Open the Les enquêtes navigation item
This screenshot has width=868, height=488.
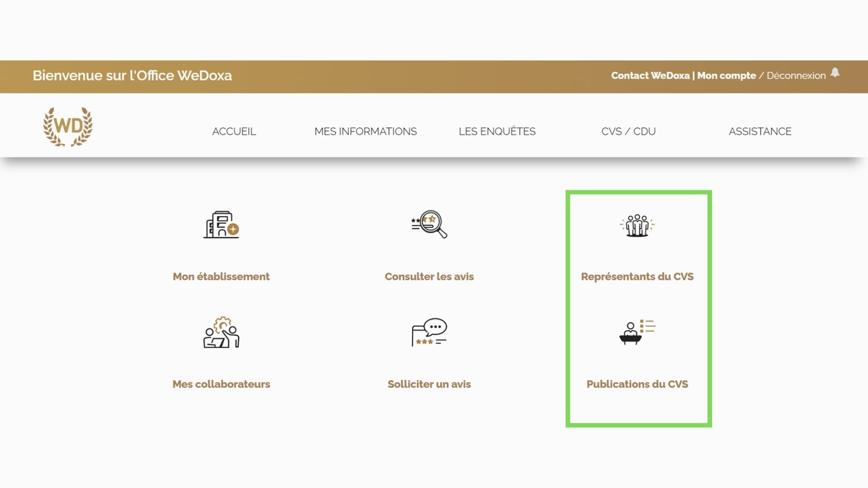497,131
